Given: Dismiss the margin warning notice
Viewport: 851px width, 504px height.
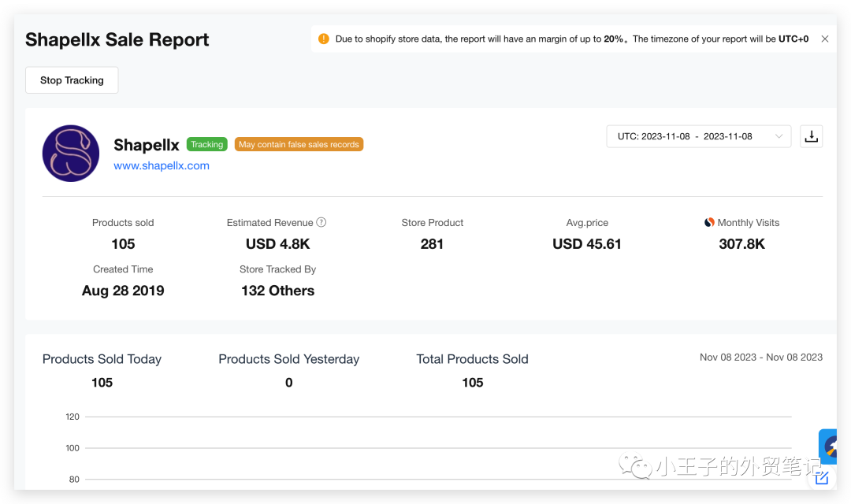Looking at the screenshot, I should [x=824, y=39].
